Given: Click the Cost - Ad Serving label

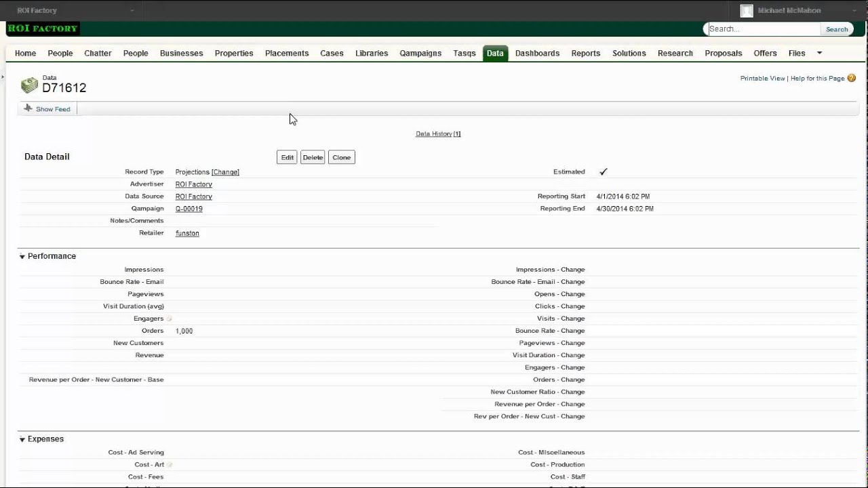Looking at the screenshot, I should point(136,453).
